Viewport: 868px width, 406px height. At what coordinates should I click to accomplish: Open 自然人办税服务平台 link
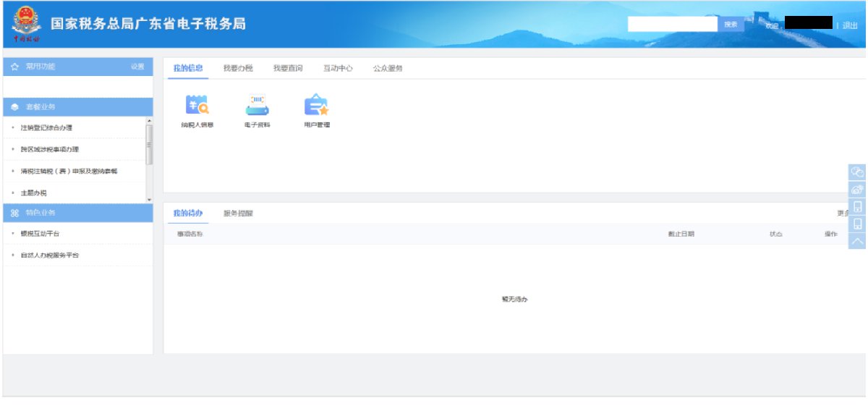pyautogui.click(x=50, y=255)
